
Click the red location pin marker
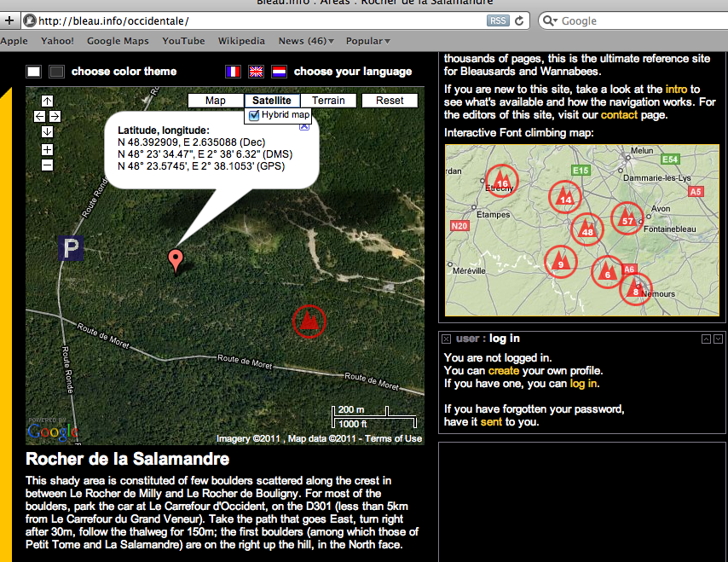coord(176,260)
